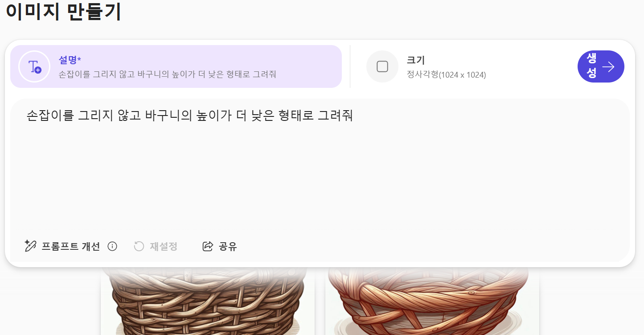Open the dark brown wicker basket image

tap(208, 301)
